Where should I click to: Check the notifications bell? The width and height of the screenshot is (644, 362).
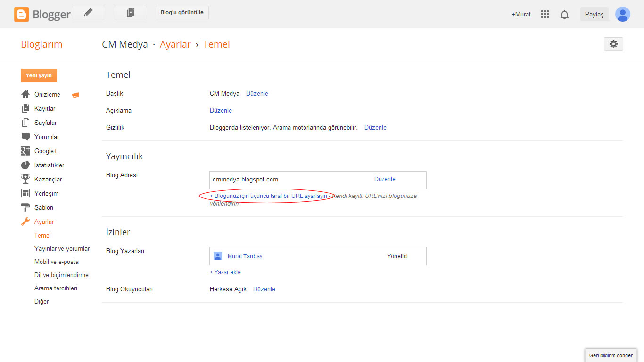point(564,15)
